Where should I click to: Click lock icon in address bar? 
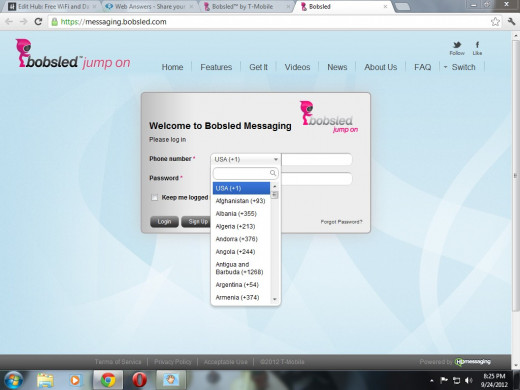click(x=54, y=22)
